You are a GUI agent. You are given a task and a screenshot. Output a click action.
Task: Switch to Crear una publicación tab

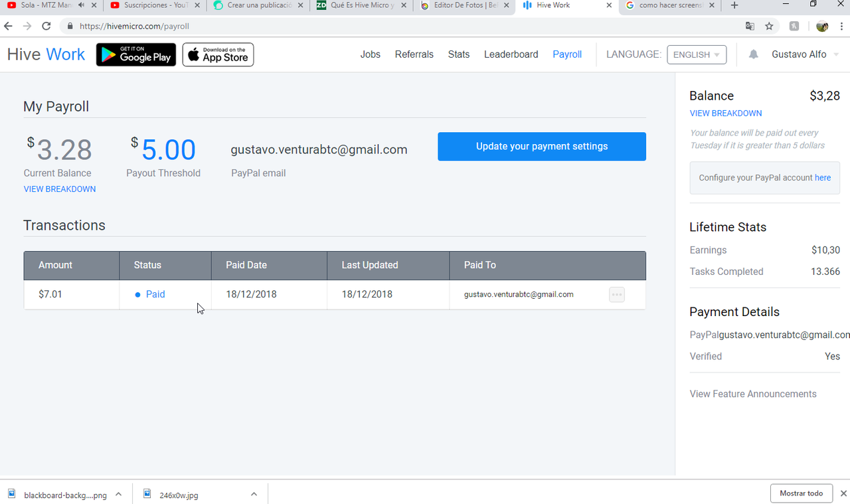click(258, 5)
